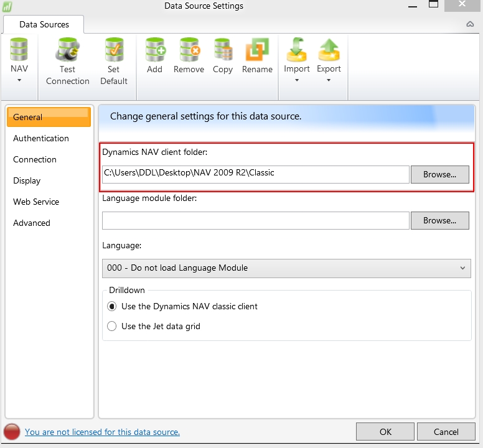The width and height of the screenshot is (483, 448).
Task: Open the NAV dropdown arrow
Action: tap(19, 80)
